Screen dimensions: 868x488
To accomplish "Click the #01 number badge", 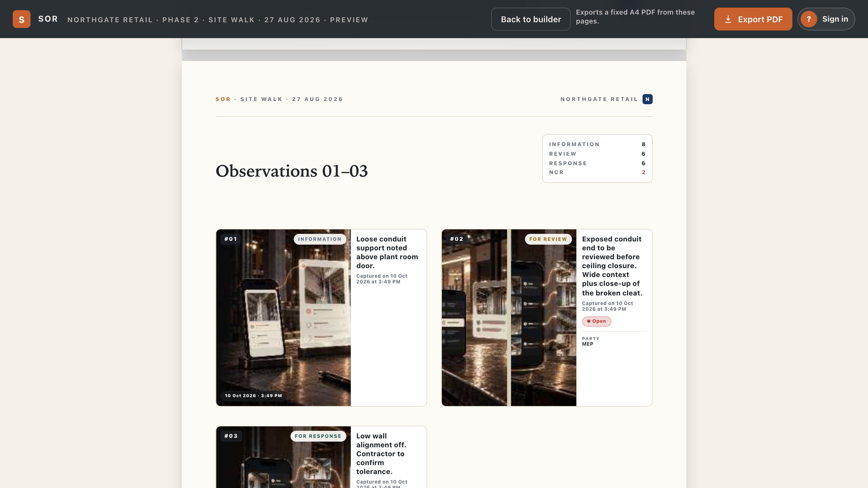I will click(231, 239).
